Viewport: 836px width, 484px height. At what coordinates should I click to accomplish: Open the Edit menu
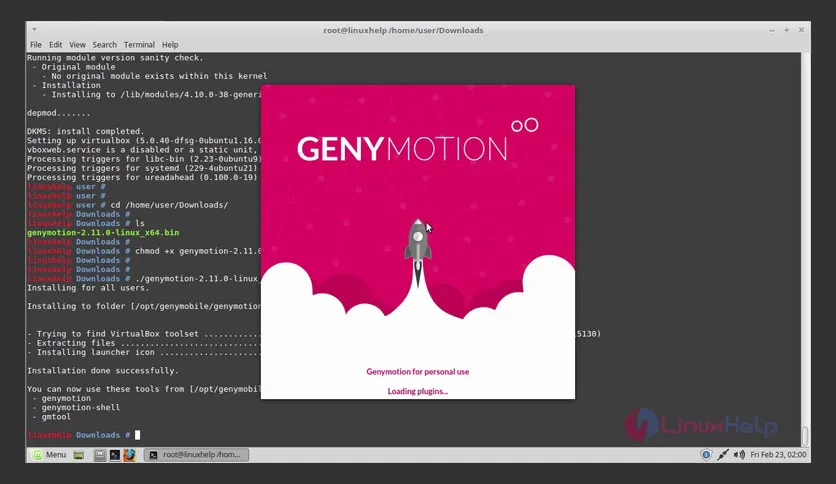pos(55,45)
